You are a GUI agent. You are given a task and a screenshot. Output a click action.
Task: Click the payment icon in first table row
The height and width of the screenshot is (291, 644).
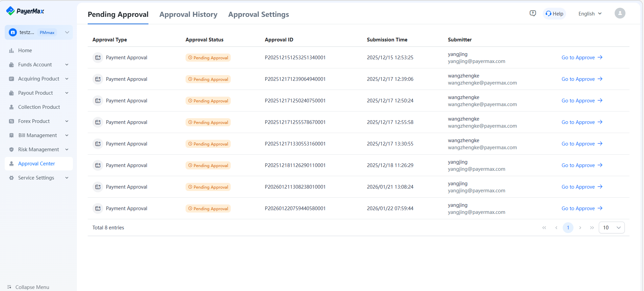pyautogui.click(x=98, y=58)
